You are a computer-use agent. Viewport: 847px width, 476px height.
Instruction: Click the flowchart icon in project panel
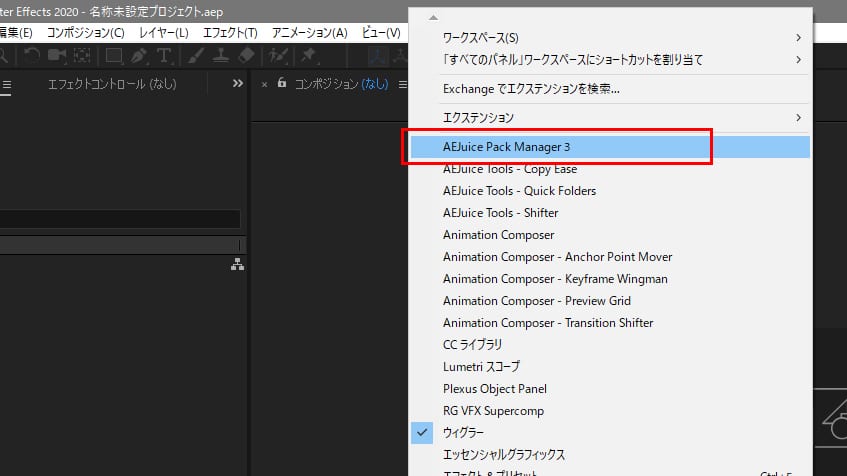pyautogui.click(x=237, y=264)
